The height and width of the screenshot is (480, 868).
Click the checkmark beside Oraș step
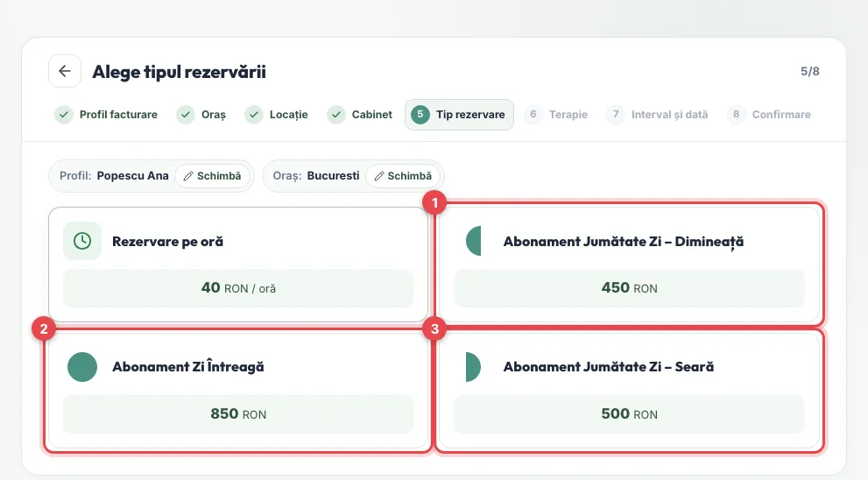[186, 115]
